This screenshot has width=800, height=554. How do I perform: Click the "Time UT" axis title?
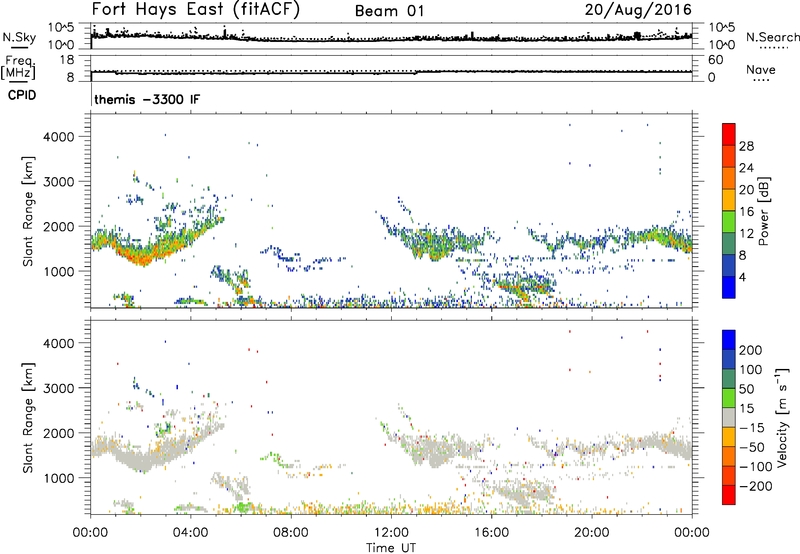coord(391,548)
